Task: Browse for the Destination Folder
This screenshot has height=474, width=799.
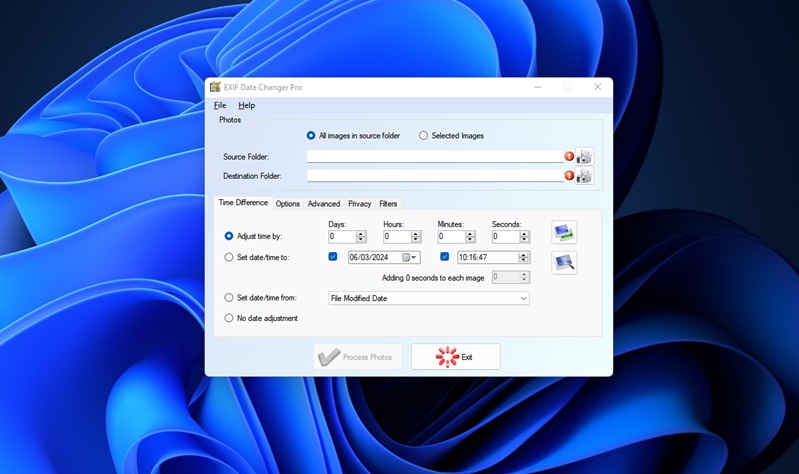Action: click(584, 176)
